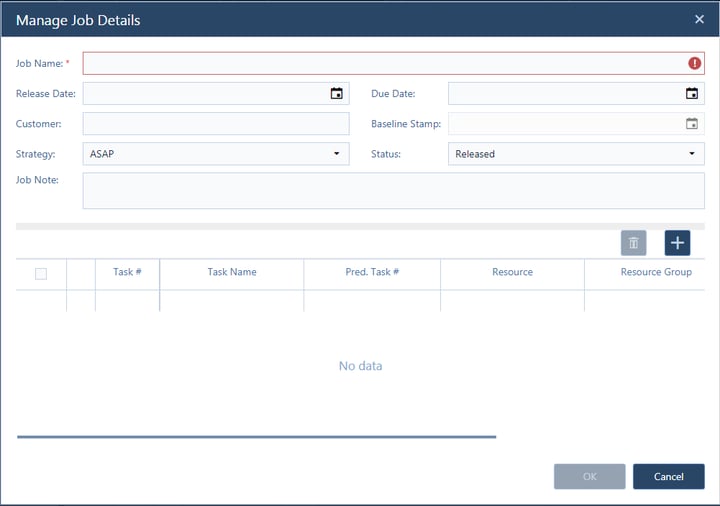This screenshot has height=506, width=720.
Task: Click the Task # column header
Action: coord(127,272)
